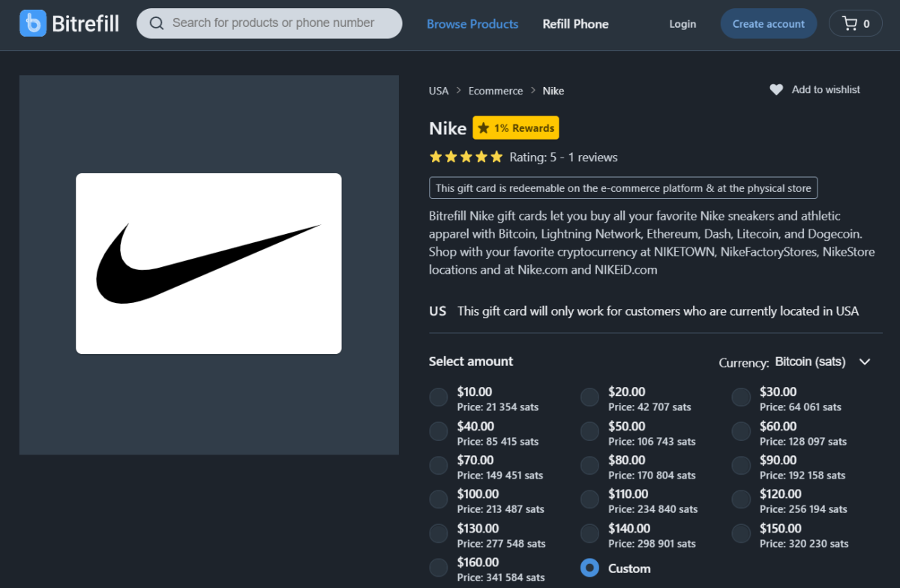Click the chevron before Nike breadcrumb
The image size is (900, 588).
tap(534, 91)
